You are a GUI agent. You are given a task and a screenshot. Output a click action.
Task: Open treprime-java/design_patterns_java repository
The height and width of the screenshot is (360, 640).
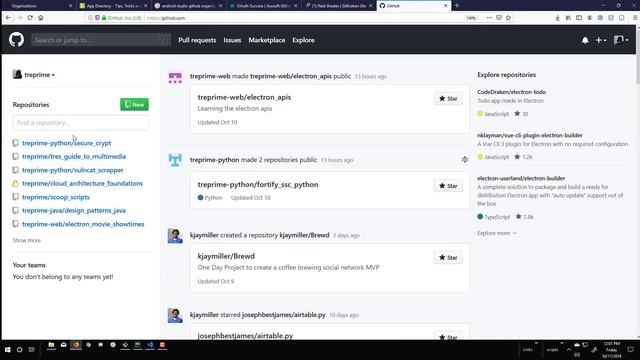click(74, 211)
